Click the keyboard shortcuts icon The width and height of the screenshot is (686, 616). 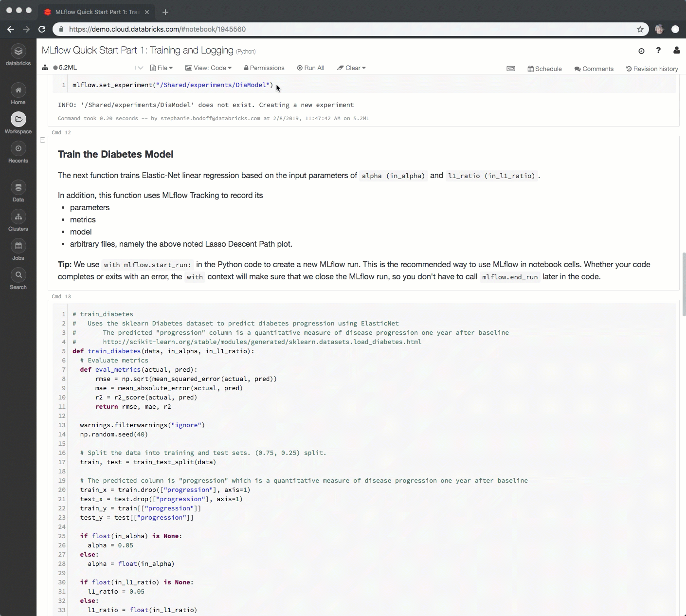point(511,69)
